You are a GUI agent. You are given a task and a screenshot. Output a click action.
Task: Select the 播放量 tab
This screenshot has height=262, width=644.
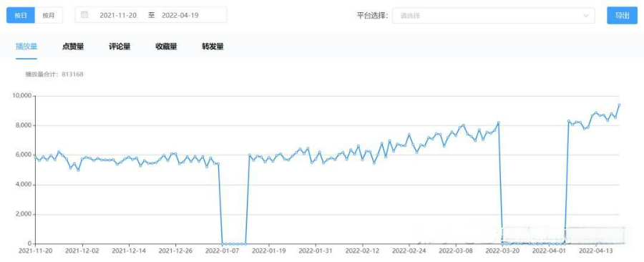click(26, 47)
